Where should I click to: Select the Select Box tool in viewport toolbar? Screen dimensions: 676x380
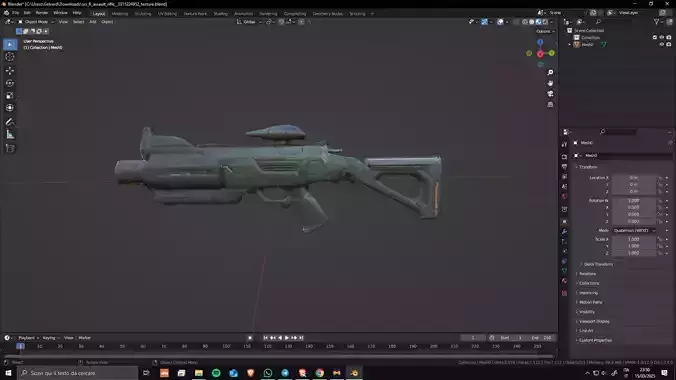coord(10,44)
